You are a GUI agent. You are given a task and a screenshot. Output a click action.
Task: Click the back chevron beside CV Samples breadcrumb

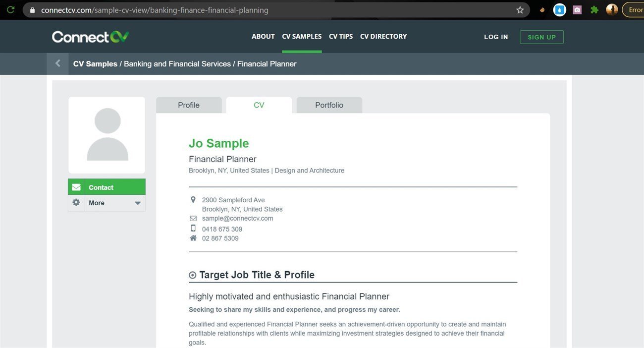[x=57, y=63]
